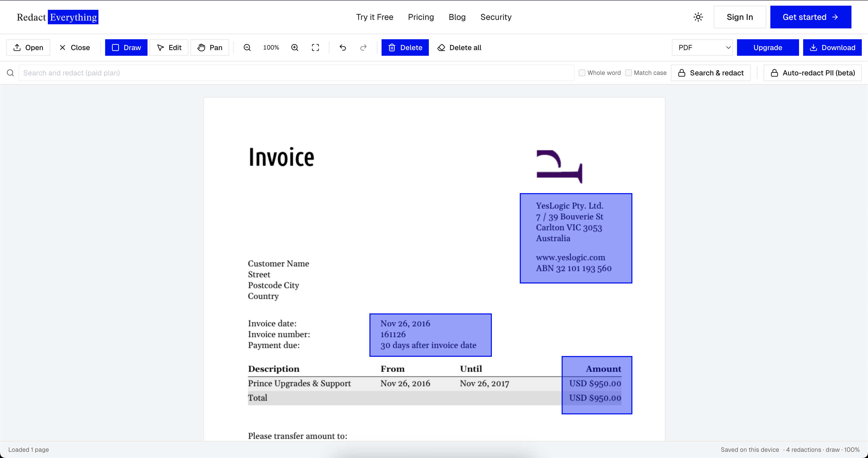Screen dimensions: 868x458
Task: Focus the Search and redact input field
Action: (x=297, y=73)
